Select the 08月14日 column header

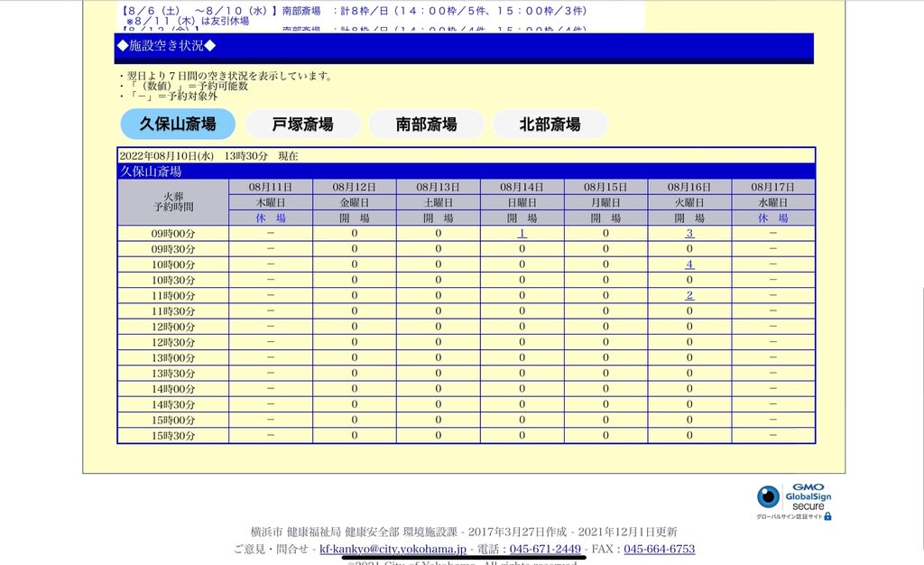tap(522, 188)
